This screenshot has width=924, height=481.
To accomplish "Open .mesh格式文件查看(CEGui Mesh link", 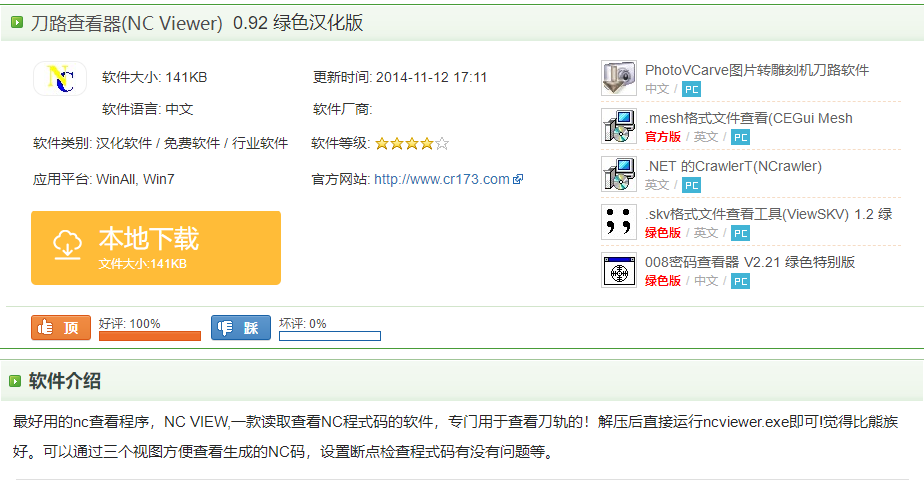I will [748, 118].
